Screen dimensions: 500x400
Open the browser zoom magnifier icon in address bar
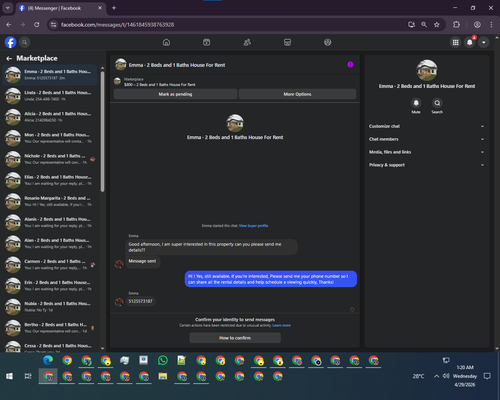424,25
